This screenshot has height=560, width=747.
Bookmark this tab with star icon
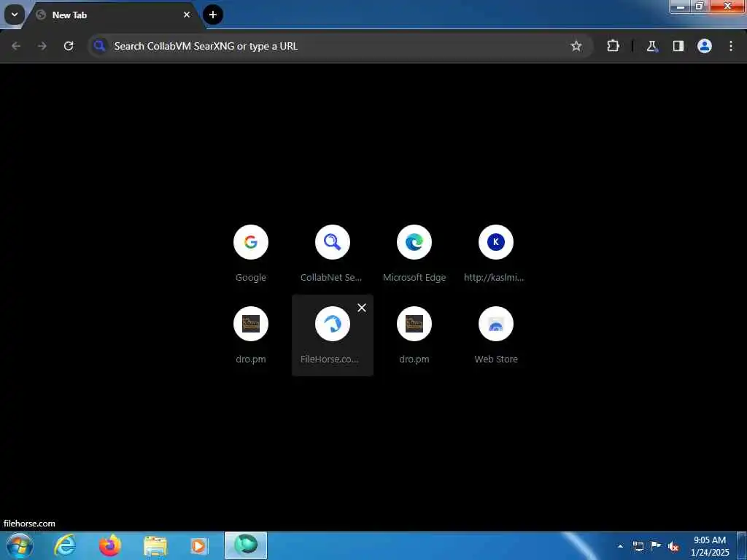click(576, 46)
